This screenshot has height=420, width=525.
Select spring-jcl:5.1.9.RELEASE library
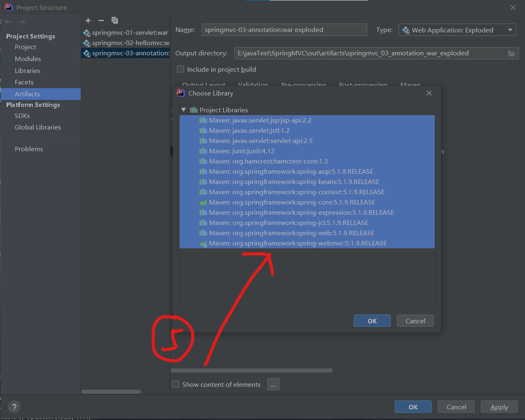[307, 223]
